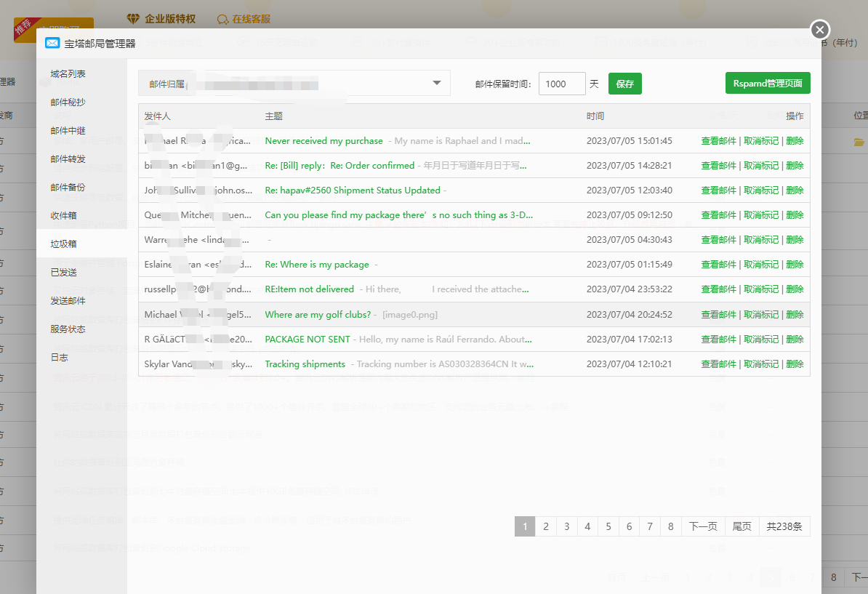The height and width of the screenshot is (594, 868).
Task: Jump to last page with 尾页
Action: click(x=742, y=526)
